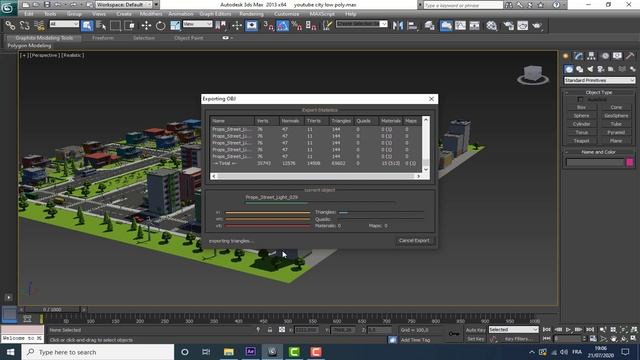Toggle the Selection Lock padlock
640x360 pixels.
(270, 330)
